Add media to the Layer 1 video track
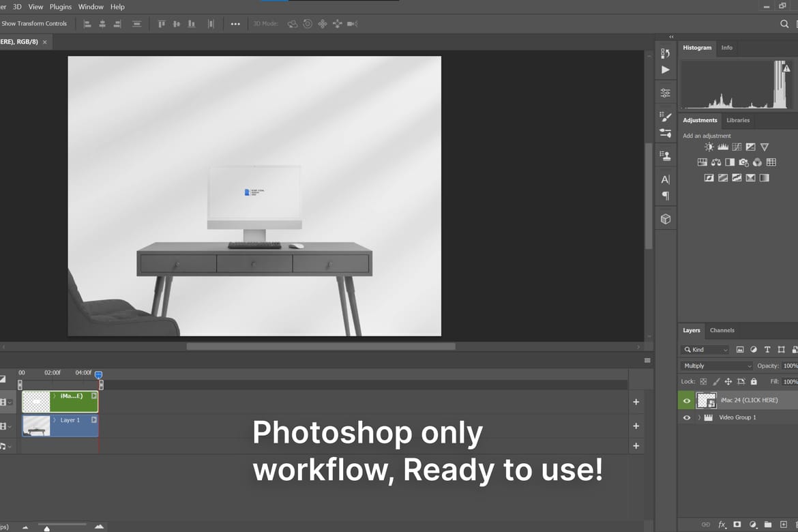This screenshot has width=798, height=532. 636,426
